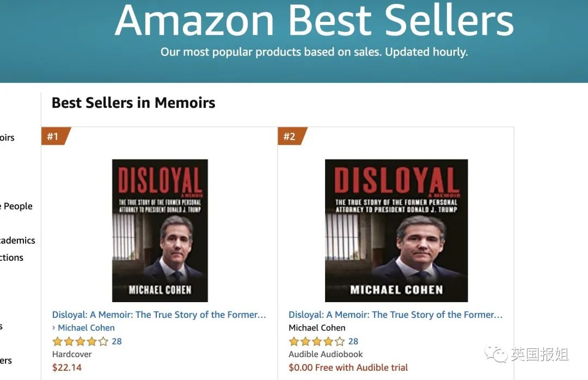Image resolution: width=588 pixels, height=380 pixels.
Task: Open the 28 reviews count for audiobook
Action: coord(353,341)
